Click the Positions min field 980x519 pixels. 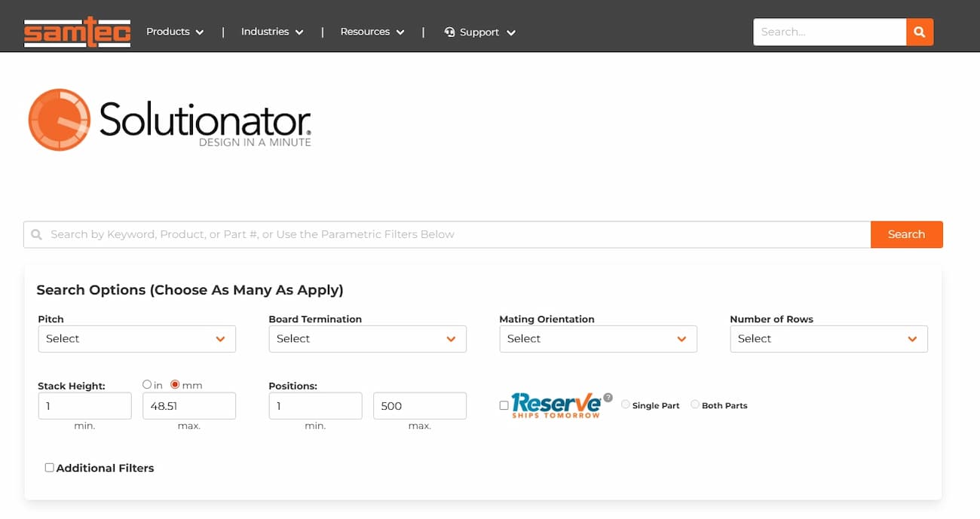click(316, 406)
